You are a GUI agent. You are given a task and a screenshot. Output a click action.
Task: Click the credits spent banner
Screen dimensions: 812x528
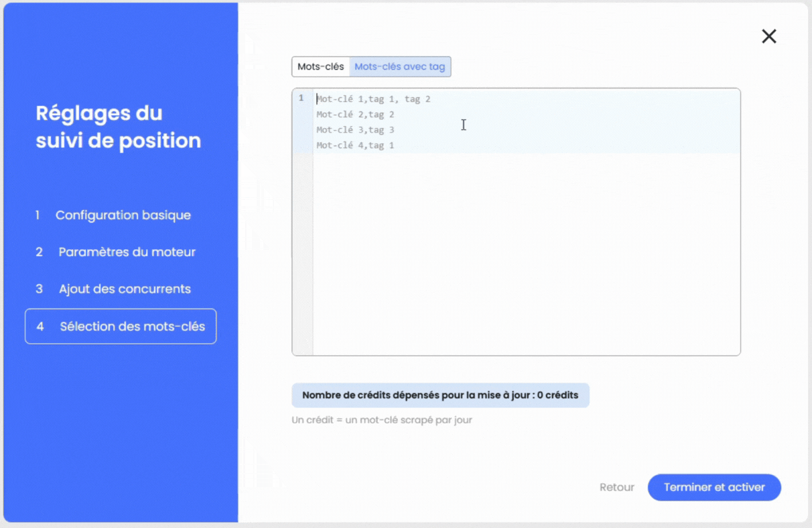(x=440, y=395)
